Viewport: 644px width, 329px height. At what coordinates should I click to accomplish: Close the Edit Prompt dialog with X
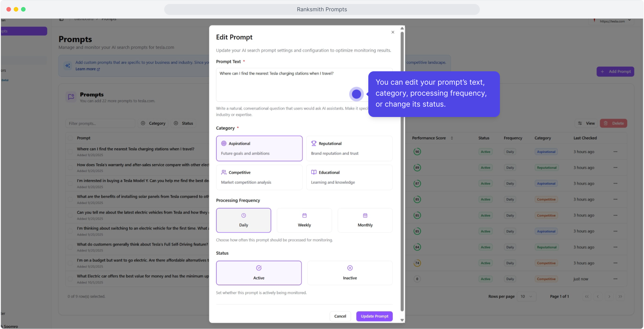(393, 32)
